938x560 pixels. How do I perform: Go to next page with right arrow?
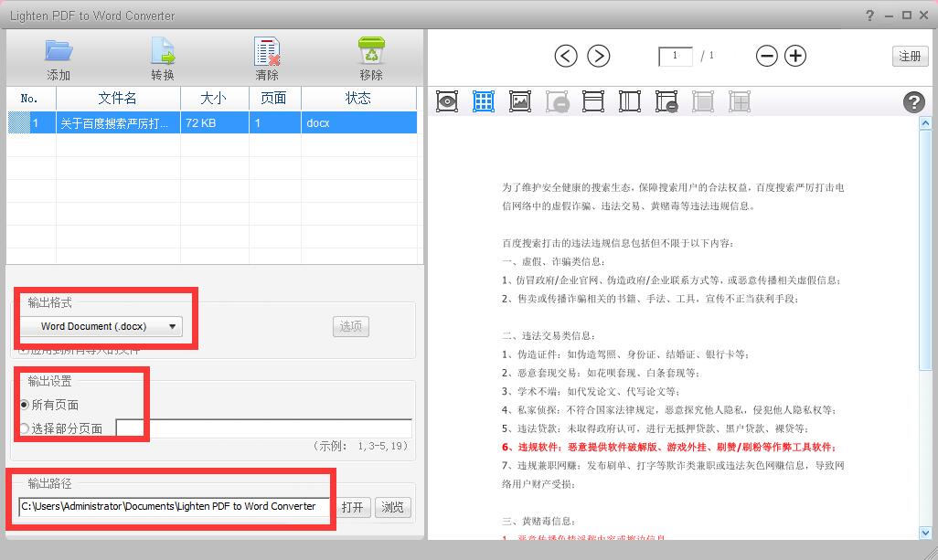click(x=598, y=56)
